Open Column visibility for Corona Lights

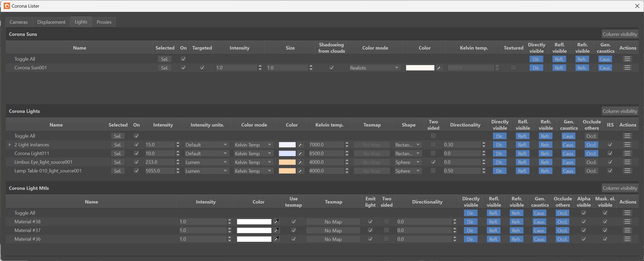point(620,111)
